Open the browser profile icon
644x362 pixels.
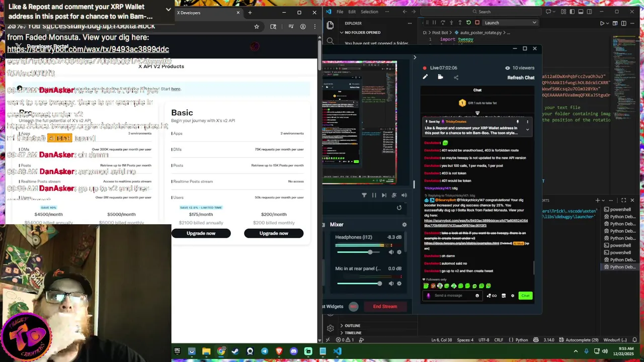click(x=303, y=27)
